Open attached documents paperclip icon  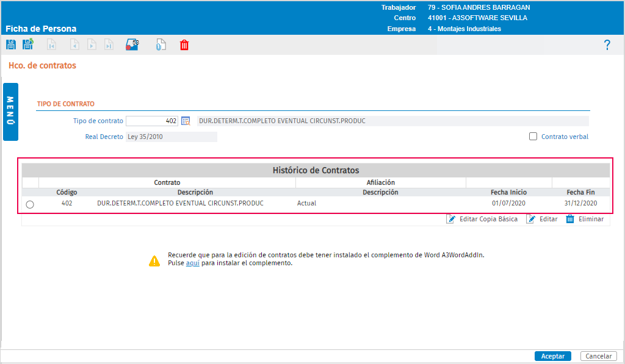pos(161,45)
